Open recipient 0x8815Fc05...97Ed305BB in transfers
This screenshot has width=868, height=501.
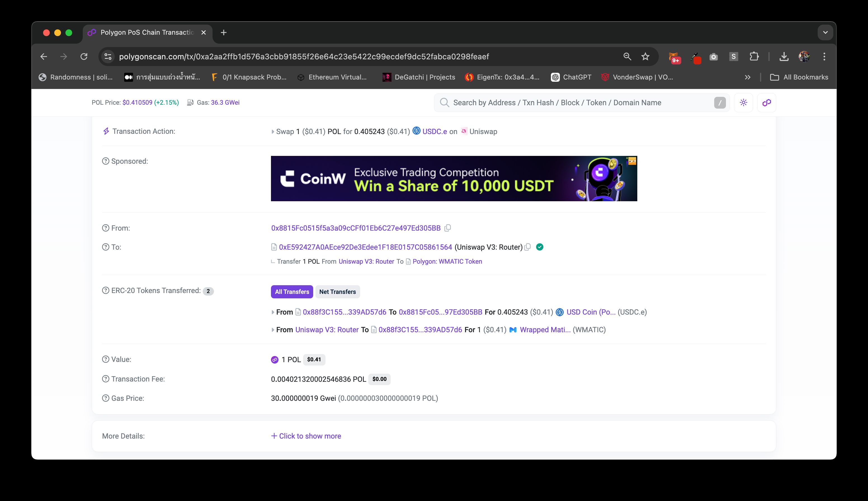pyautogui.click(x=440, y=312)
